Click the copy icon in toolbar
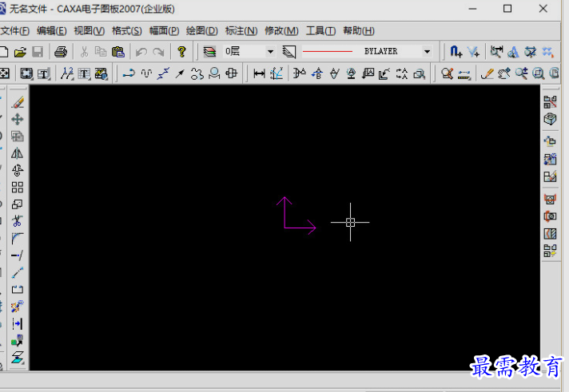Viewport: 569px width, 392px height. 101,52
